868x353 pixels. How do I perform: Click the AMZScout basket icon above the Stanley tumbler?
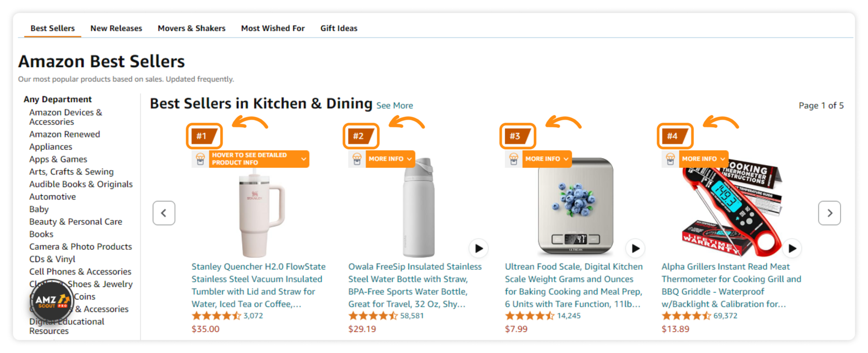(201, 159)
